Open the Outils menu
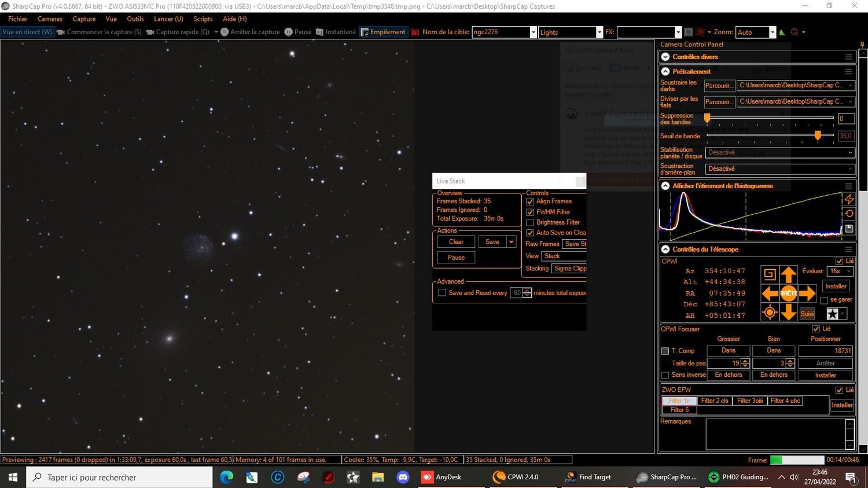 click(x=135, y=19)
